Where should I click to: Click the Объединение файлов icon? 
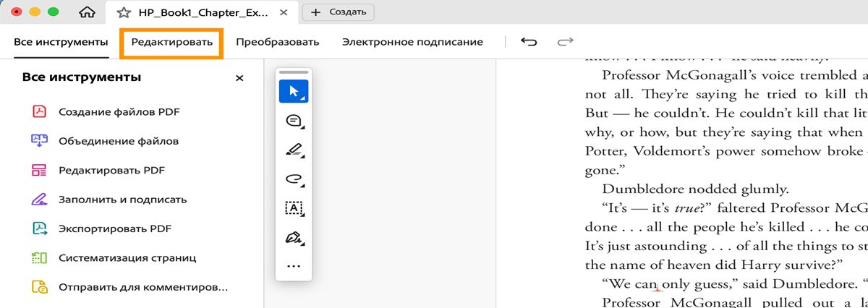[38, 141]
